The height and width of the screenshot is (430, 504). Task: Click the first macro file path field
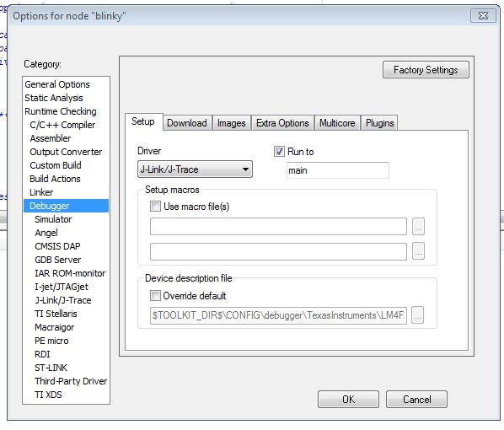[278, 227]
